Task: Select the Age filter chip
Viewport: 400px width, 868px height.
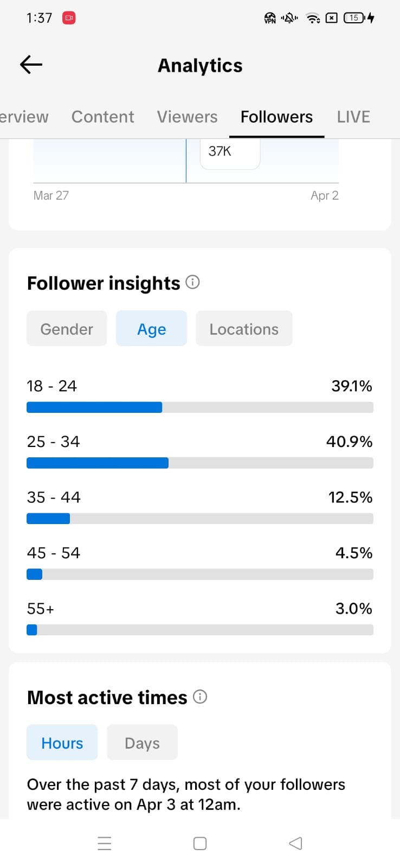Action: pos(151,329)
